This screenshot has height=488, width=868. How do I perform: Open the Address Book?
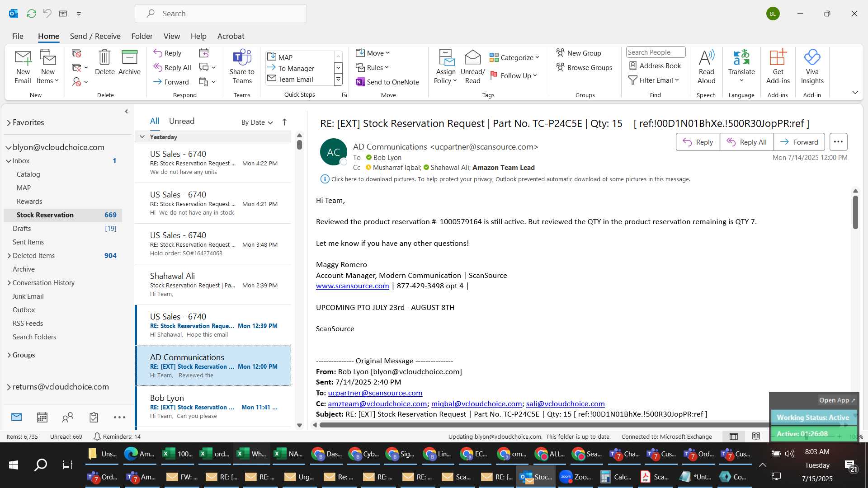pyautogui.click(x=655, y=66)
